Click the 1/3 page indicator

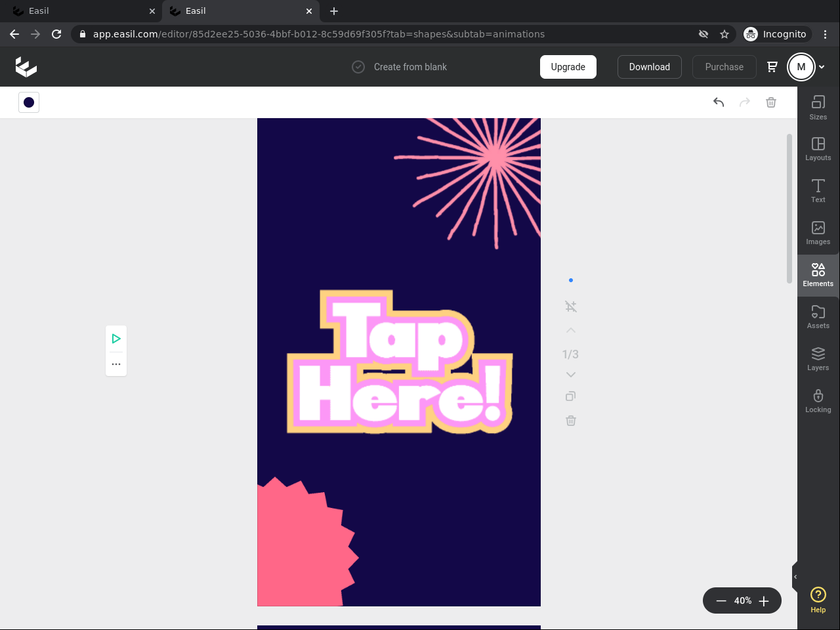571,354
